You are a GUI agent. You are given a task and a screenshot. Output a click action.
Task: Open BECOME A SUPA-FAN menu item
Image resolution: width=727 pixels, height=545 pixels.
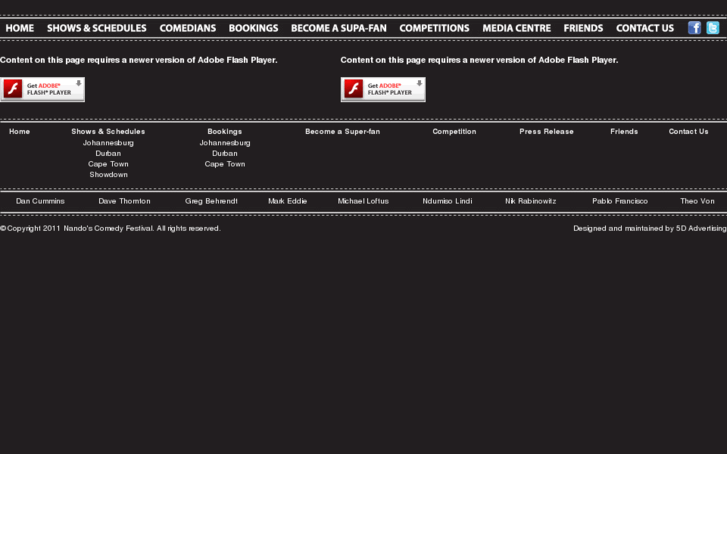[338, 28]
